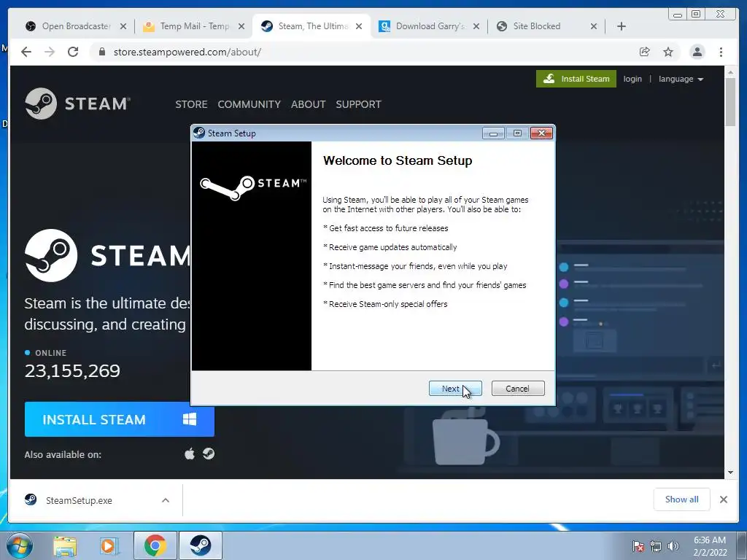747x560 pixels.
Task: Cancel the Steam Setup installer
Action: tap(517, 389)
